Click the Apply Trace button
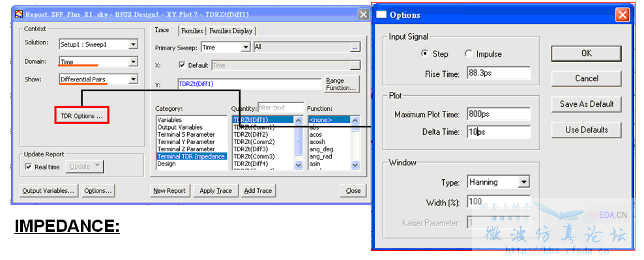Viewport: 644px width, 260px height. tap(216, 190)
